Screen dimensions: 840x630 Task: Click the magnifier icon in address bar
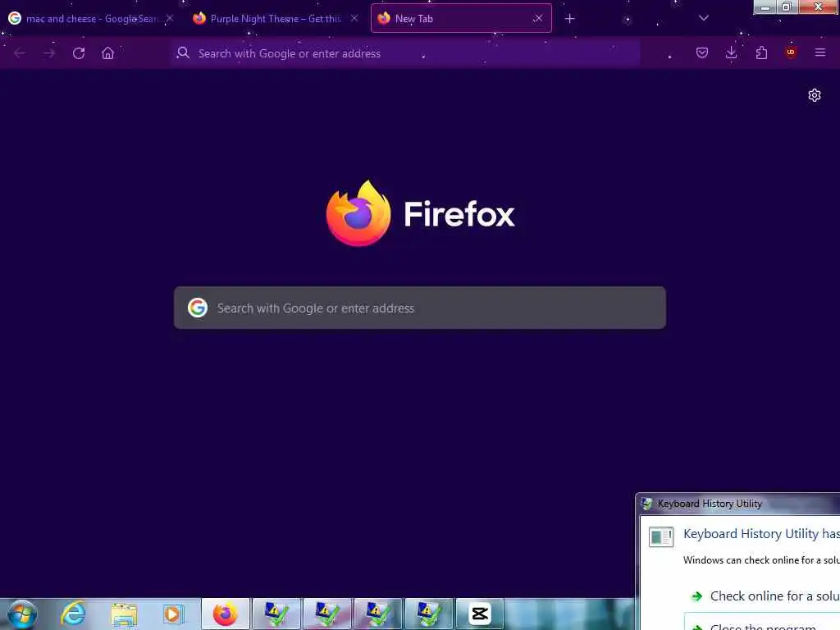183,52
